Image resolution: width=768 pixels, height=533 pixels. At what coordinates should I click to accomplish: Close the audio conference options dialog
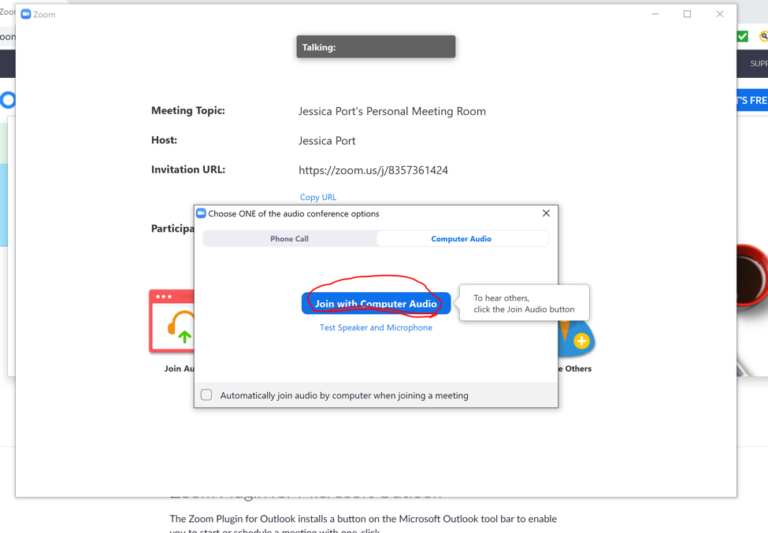tap(546, 213)
